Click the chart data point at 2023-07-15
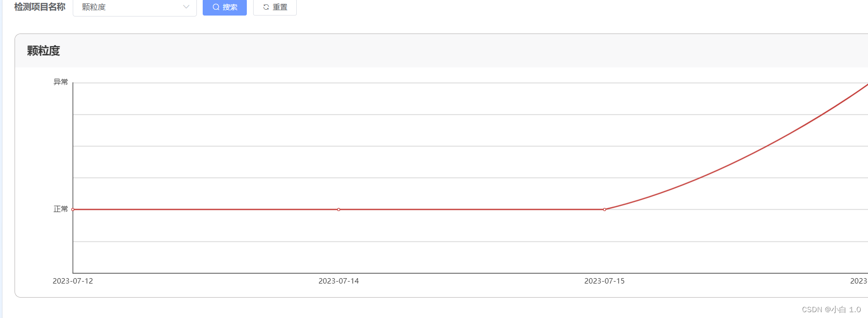The image size is (868, 318). click(604, 210)
